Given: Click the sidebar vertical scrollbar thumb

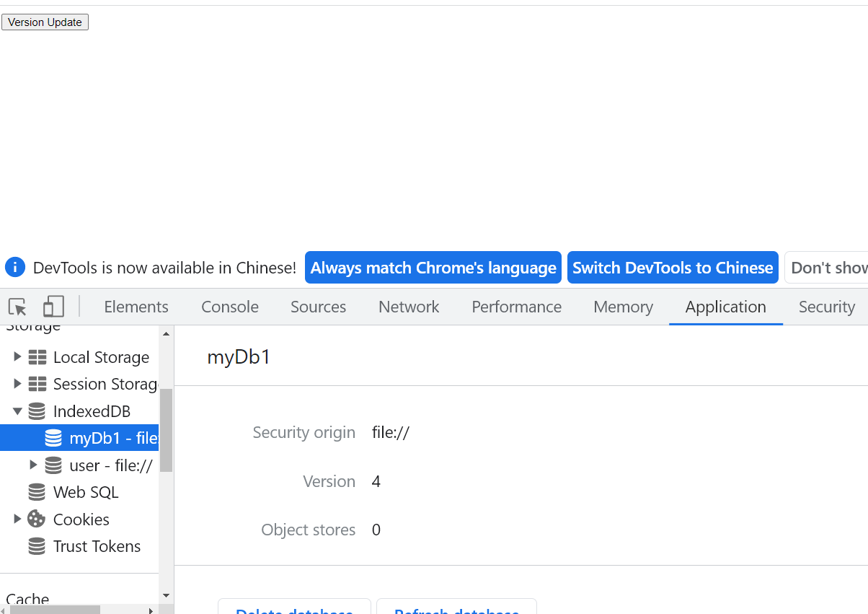Looking at the screenshot, I should pyautogui.click(x=167, y=430).
